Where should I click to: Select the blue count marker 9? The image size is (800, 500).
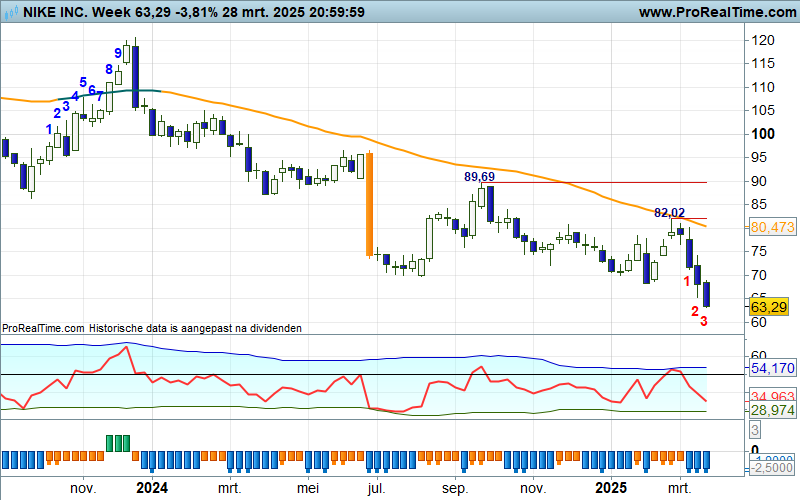point(118,53)
